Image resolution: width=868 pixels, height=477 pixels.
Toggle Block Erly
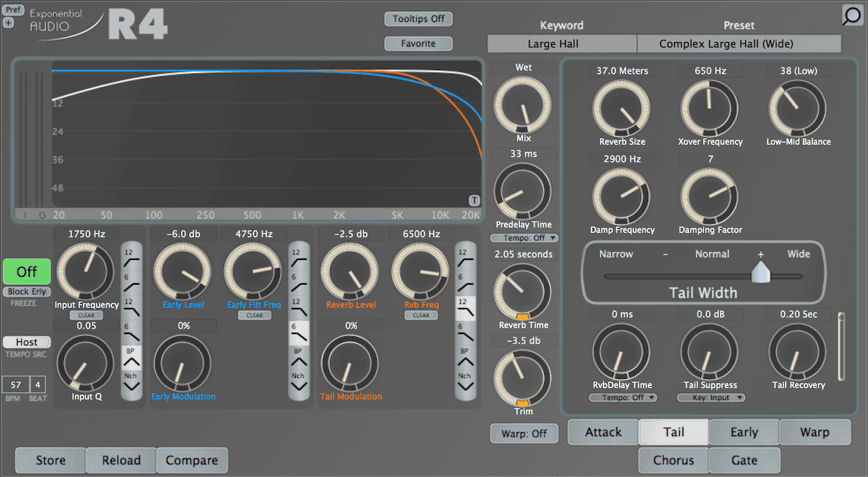[x=27, y=292]
